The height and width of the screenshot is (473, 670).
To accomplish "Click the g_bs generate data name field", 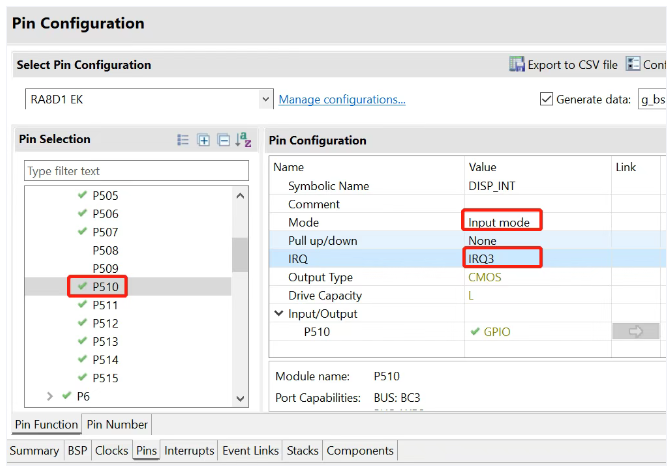I will [652, 99].
